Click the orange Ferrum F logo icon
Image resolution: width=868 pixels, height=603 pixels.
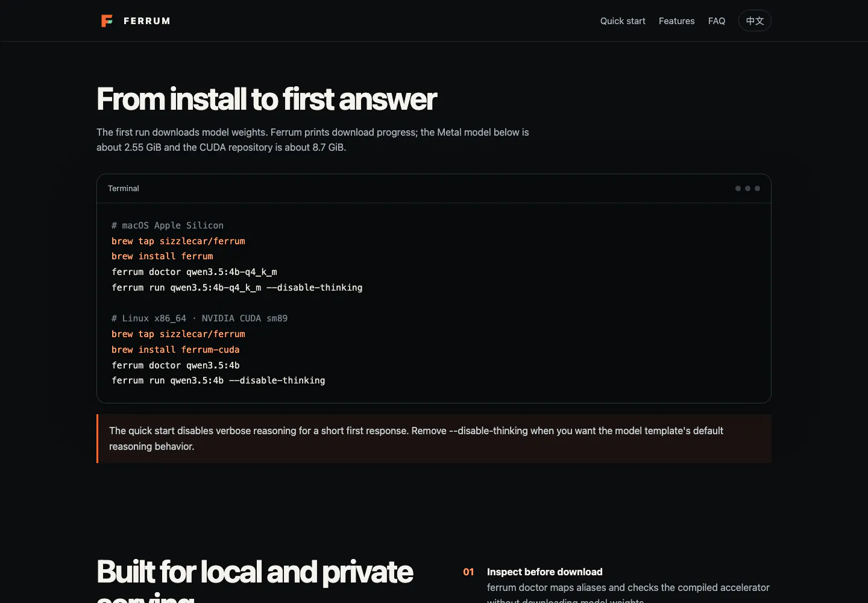coord(107,21)
